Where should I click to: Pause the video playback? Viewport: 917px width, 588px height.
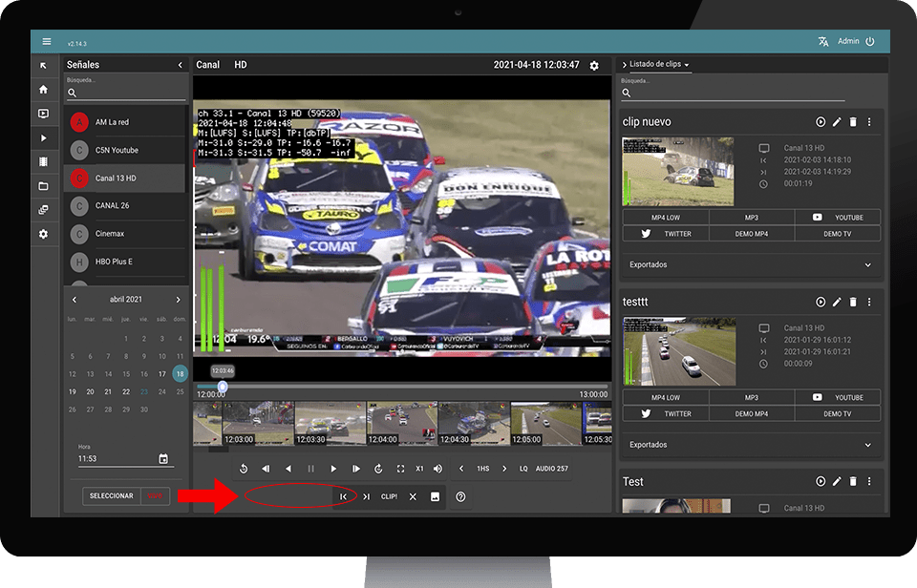(310, 469)
